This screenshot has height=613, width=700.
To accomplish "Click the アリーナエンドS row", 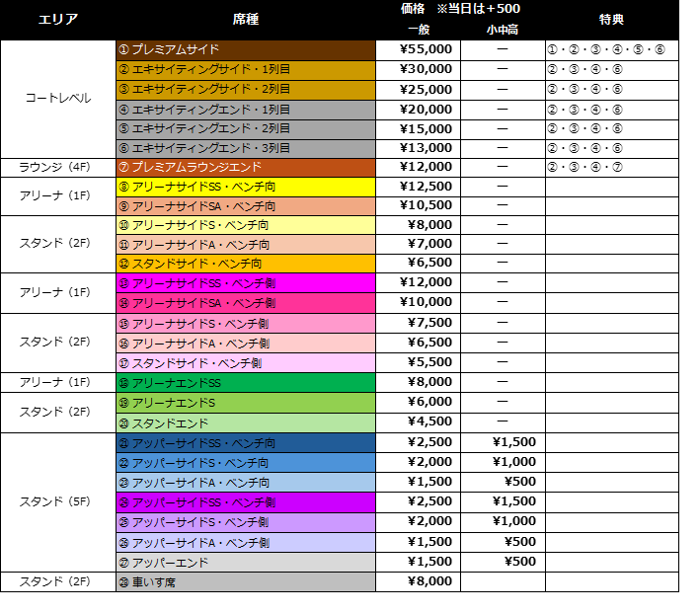I will 246,403.
